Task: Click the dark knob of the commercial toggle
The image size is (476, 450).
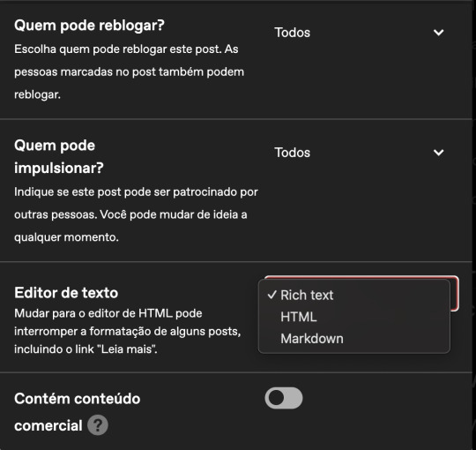Action: 276,398
